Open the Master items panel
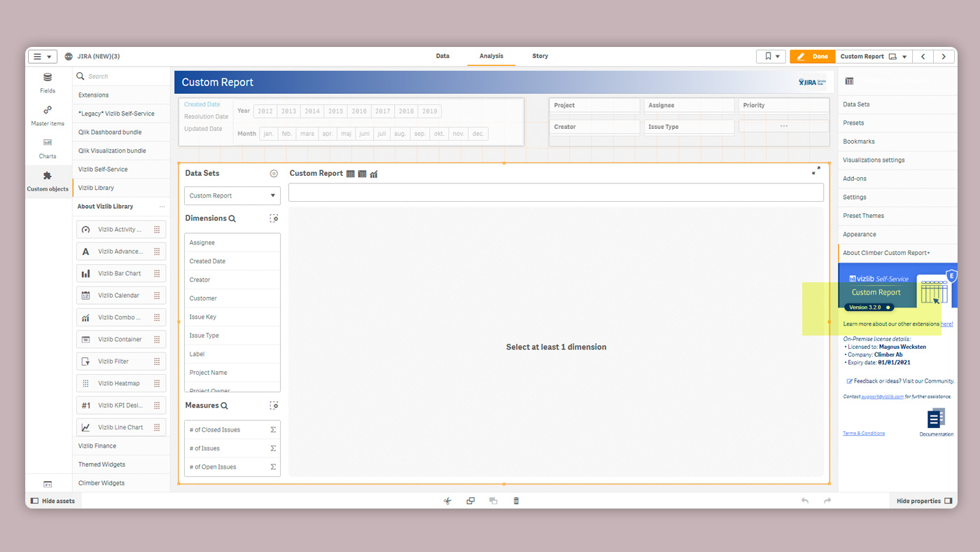Viewport: 980px width, 552px height. [48, 116]
